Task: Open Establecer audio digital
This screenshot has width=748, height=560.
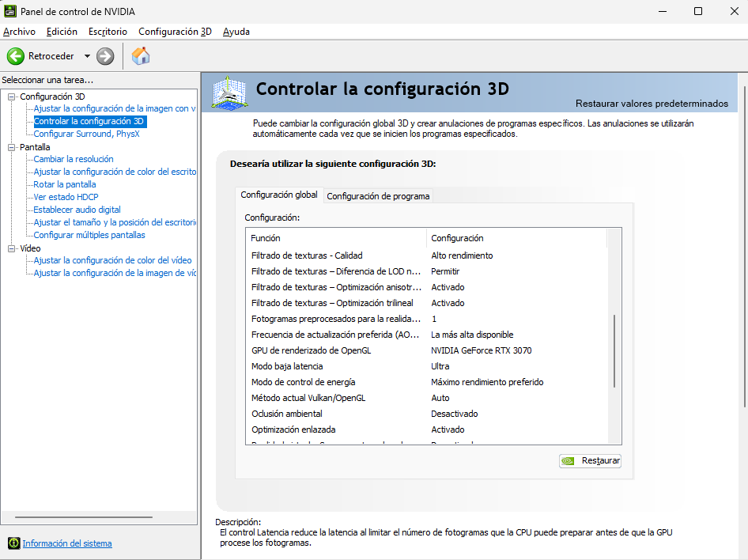Action: coord(77,210)
